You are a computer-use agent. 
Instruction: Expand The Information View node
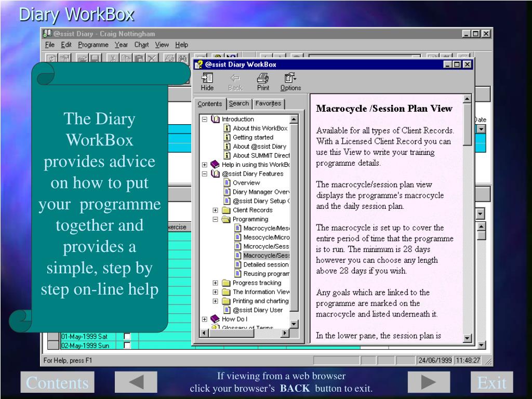215,292
